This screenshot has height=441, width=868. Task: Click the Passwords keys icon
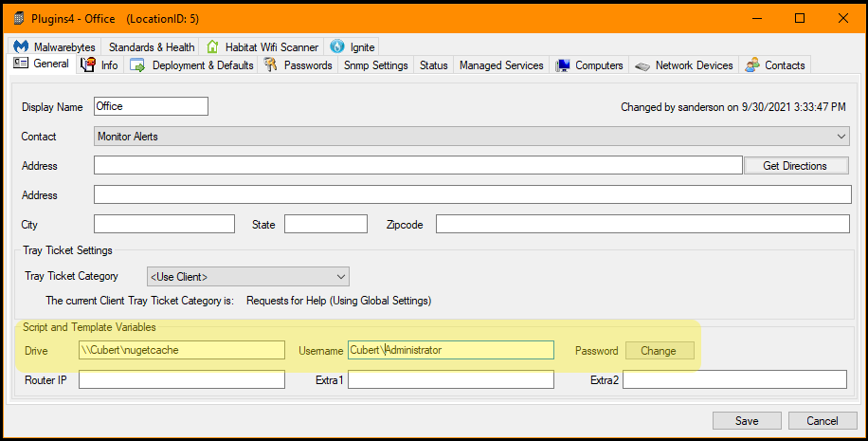[271, 65]
